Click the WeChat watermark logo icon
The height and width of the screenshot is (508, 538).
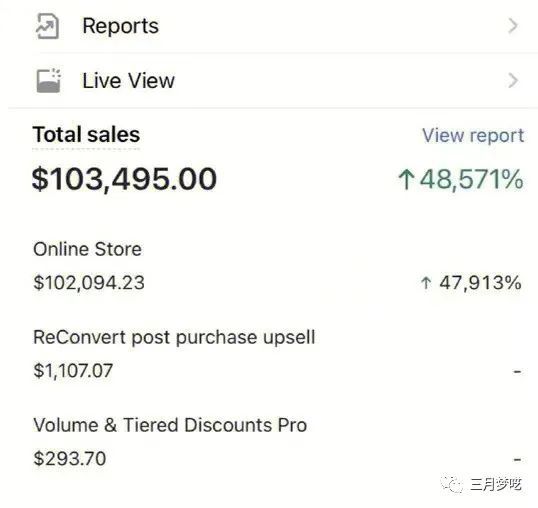452,484
